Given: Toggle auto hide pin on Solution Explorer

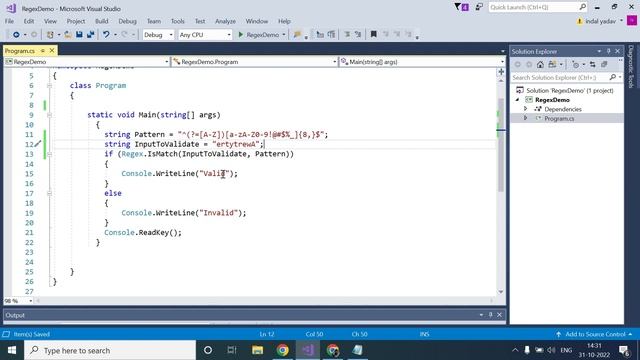Looking at the screenshot, I should (608, 51).
